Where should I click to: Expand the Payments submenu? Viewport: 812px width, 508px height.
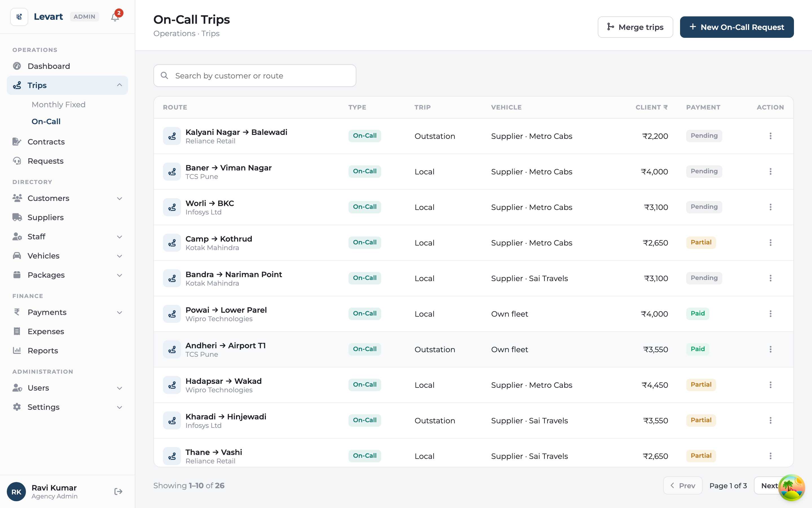point(120,312)
